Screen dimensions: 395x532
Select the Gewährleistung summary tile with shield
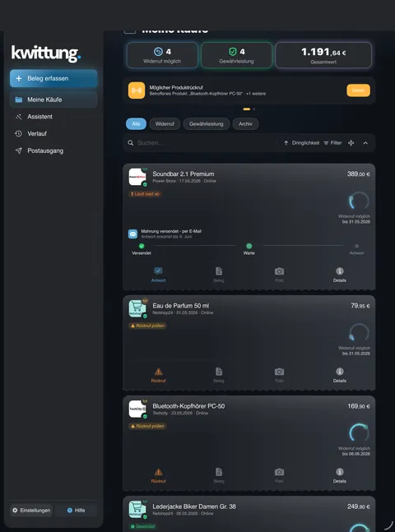pyautogui.click(x=236, y=55)
